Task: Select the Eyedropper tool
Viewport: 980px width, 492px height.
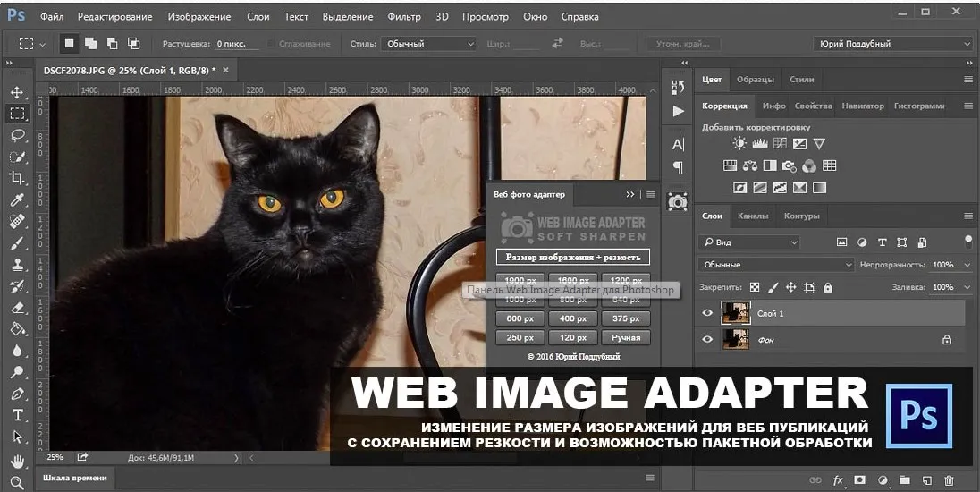Action: click(x=17, y=199)
